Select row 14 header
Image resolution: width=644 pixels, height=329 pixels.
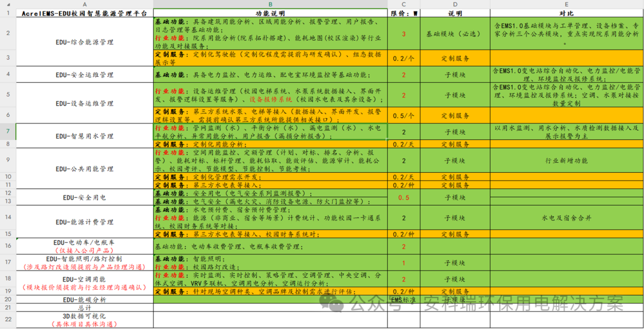pos(8,218)
